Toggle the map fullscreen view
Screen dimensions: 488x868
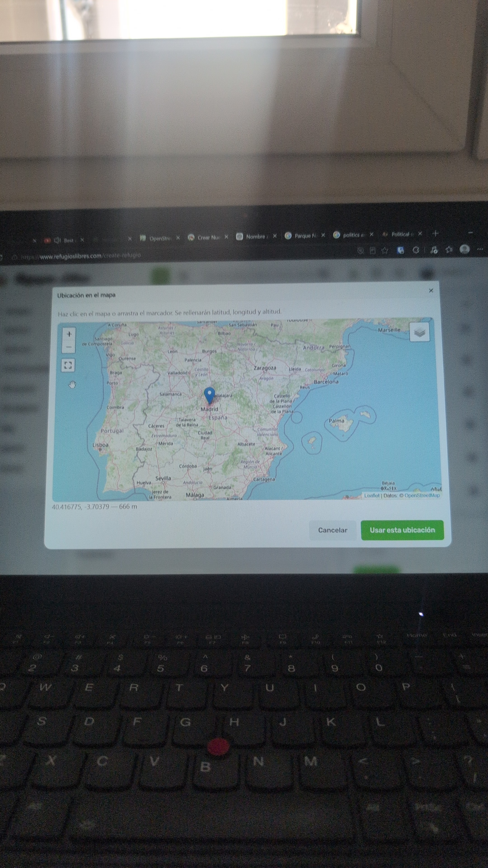(x=68, y=365)
